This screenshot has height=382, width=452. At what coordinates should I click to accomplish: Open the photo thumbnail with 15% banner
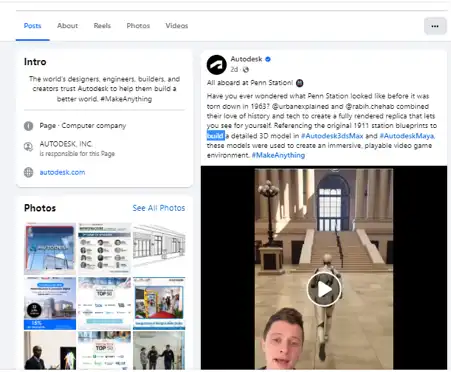[50, 303]
